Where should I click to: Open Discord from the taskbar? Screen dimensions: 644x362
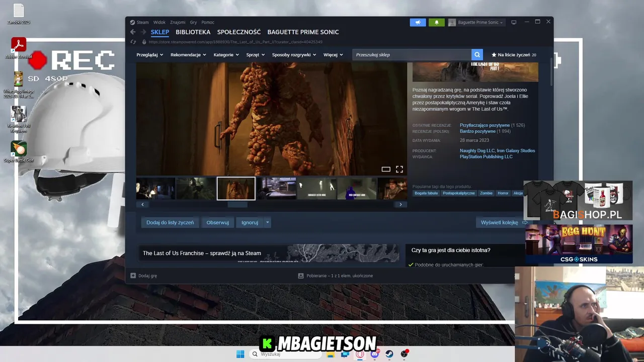coord(374,354)
